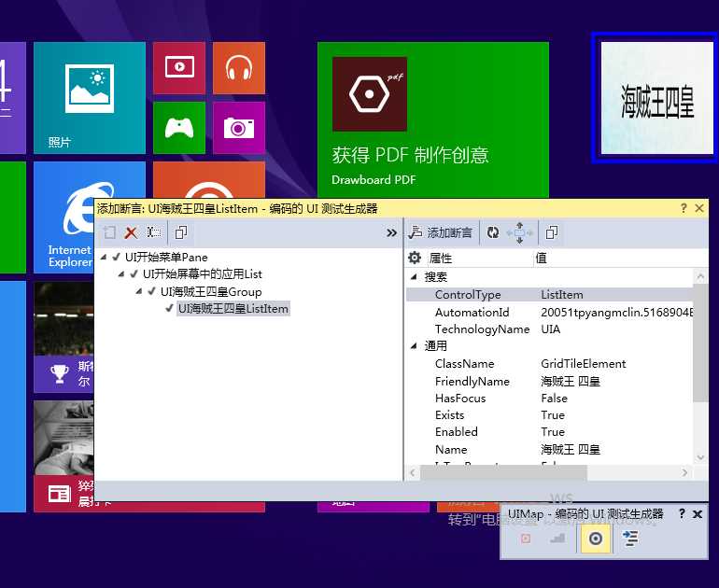This screenshot has height=588, width=719.
Task: Select the ClassName property
Action: click(464, 363)
